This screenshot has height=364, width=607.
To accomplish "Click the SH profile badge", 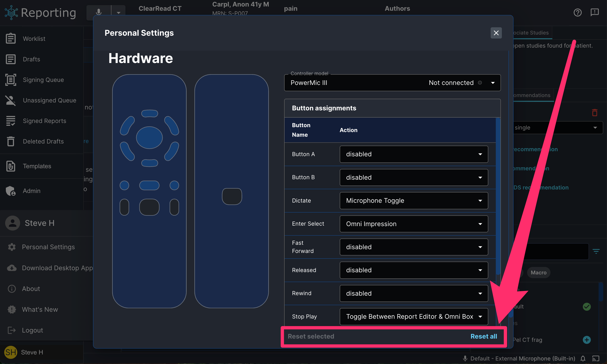I will [11, 352].
